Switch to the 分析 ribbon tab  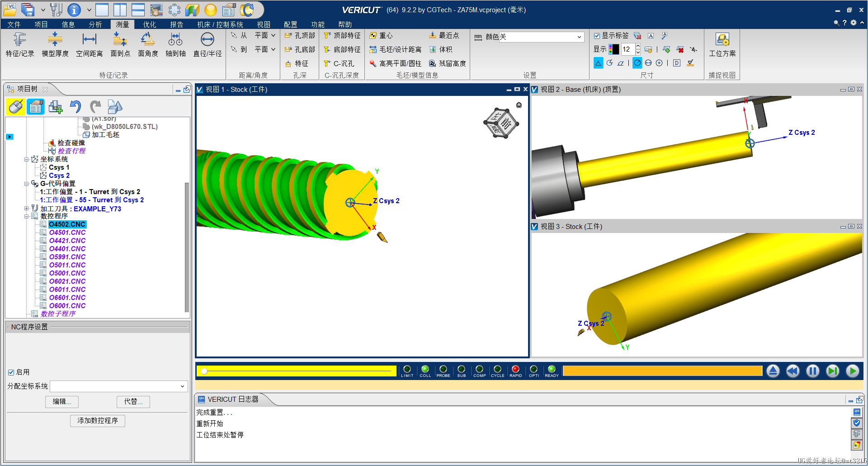pos(95,24)
